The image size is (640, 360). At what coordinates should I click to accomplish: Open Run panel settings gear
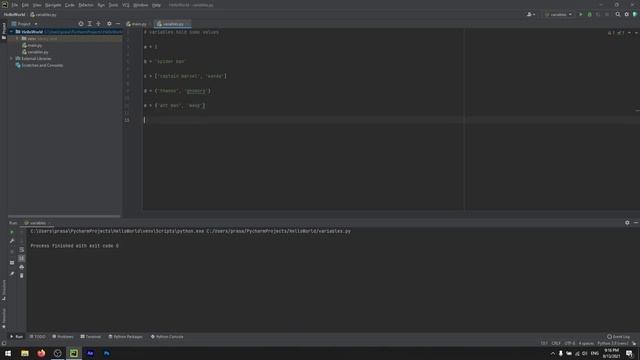point(627,222)
